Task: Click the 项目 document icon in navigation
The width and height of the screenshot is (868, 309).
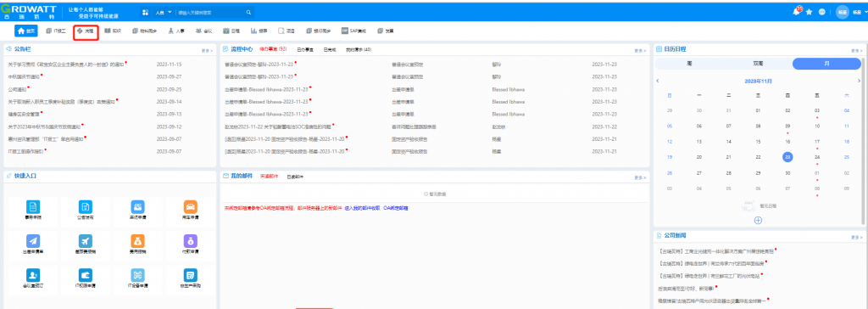Action: coord(281,31)
